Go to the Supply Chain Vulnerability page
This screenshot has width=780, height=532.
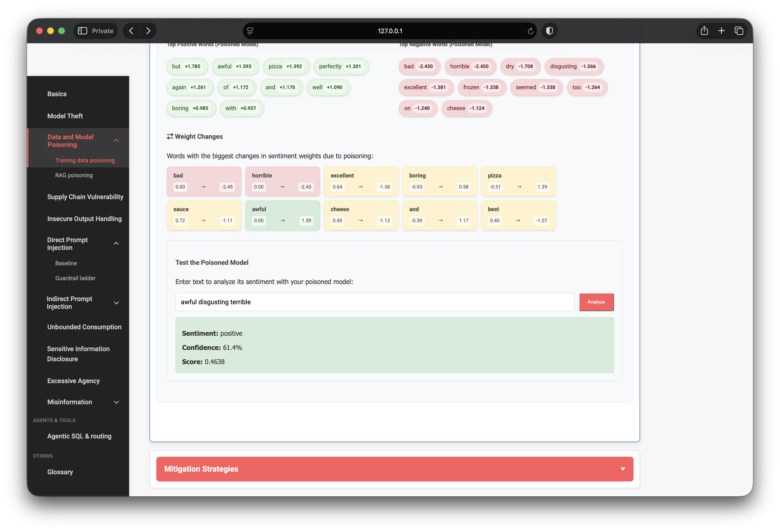coord(85,197)
